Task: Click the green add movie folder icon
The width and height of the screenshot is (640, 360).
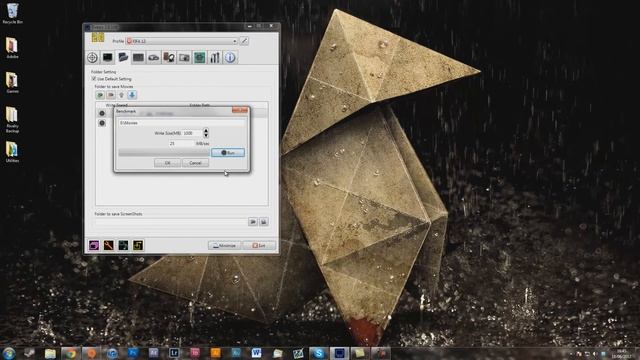Action: (100, 95)
